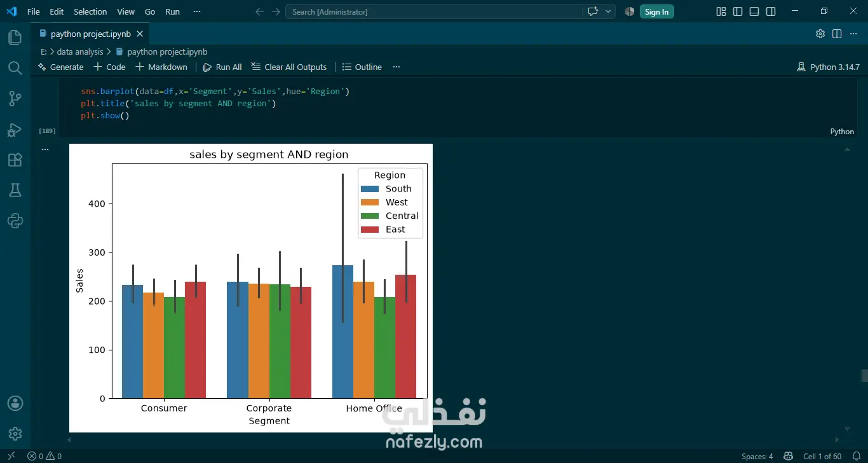Select the paython project.ipynb tab
The image size is (868, 463).
[90, 34]
